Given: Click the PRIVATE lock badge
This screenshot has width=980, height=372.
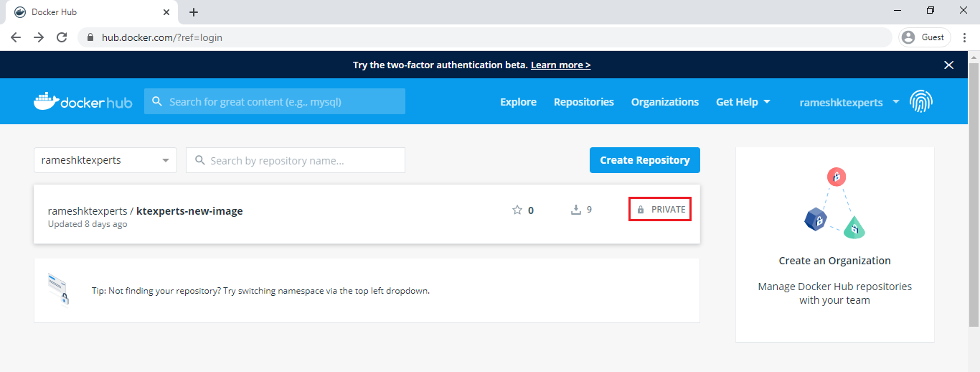Looking at the screenshot, I should (660, 210).
